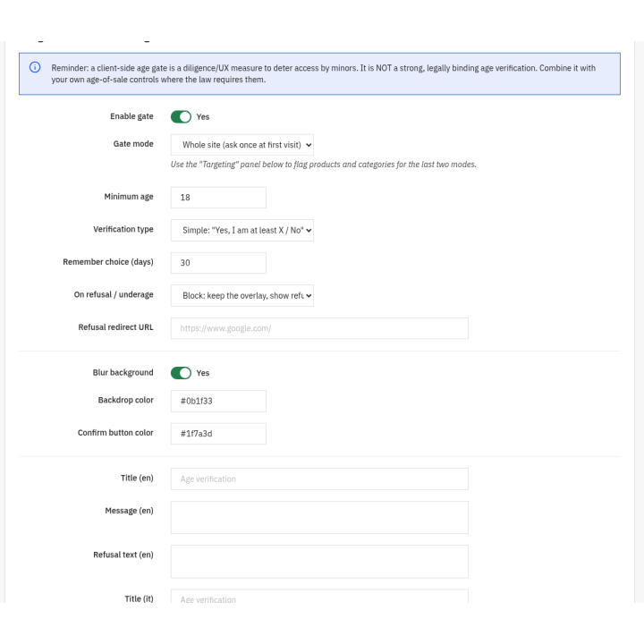The height and width of the screenshot is (644, 644).
Task: Click the Backdrop color label
Action: [x=126, y=400]
